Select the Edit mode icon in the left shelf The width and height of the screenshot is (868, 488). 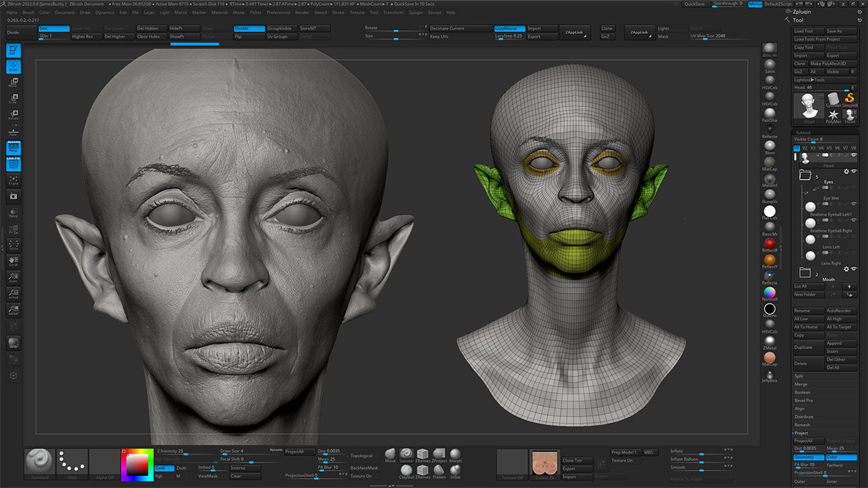[x=13, y=50]
